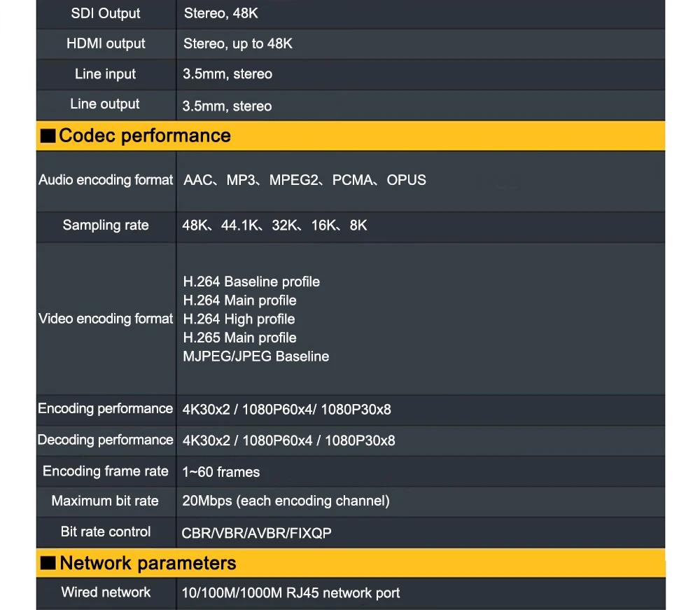Screen dimensions: 700x610
Task: Select the Codec performance section header
Action: pyautogui.click(x=145, y=136)
